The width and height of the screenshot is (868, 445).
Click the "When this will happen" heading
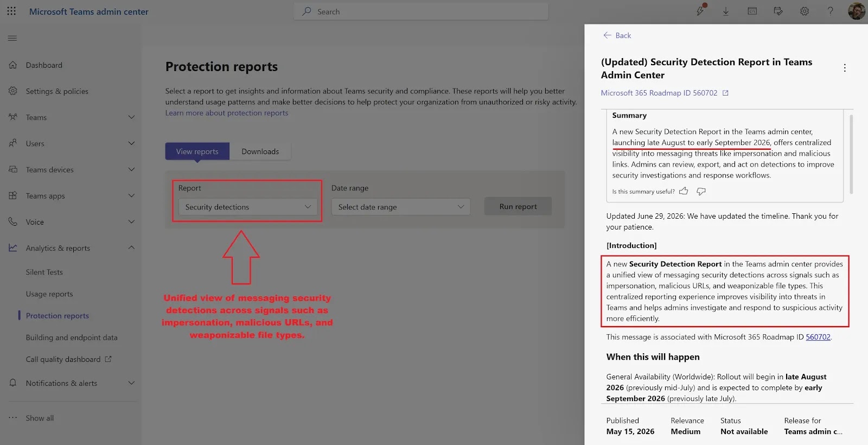point(653,357)
